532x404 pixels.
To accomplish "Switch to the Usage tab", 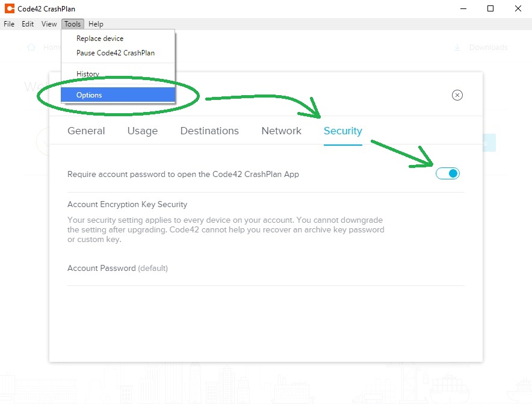I will pos(143,131).
